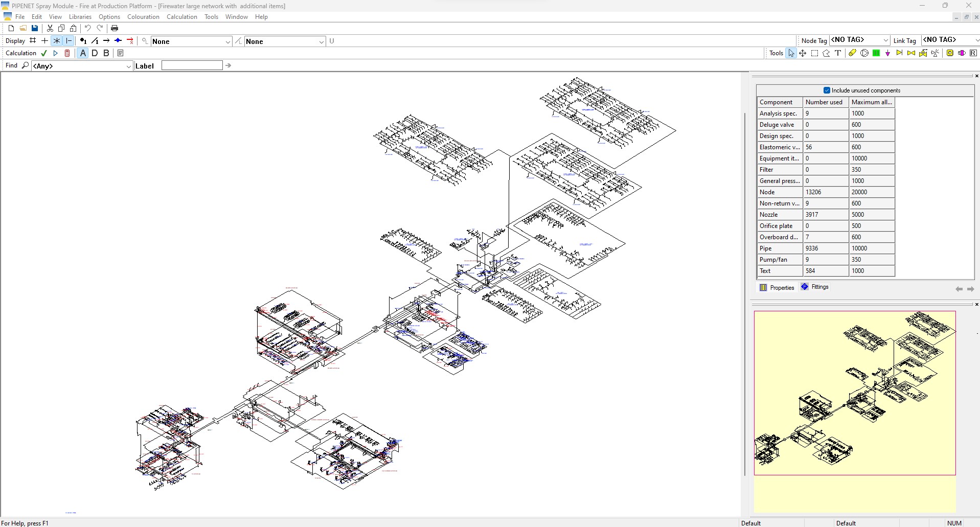
Task: Choose the Pan tool
Action: point(803,53)
